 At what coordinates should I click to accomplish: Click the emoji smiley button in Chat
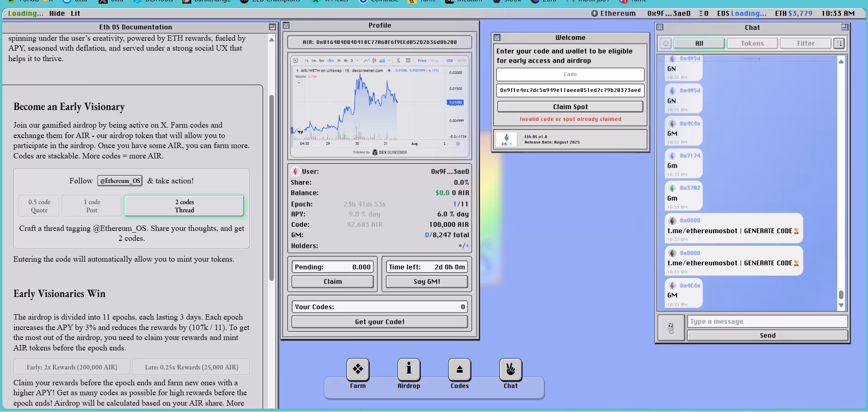coord(665,43)
